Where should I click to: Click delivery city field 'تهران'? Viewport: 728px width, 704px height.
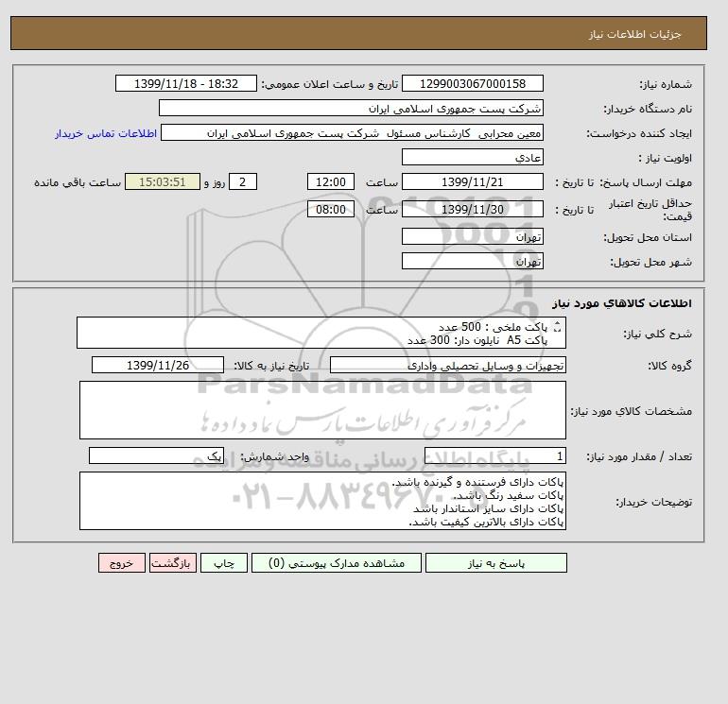tap(472, 261)
